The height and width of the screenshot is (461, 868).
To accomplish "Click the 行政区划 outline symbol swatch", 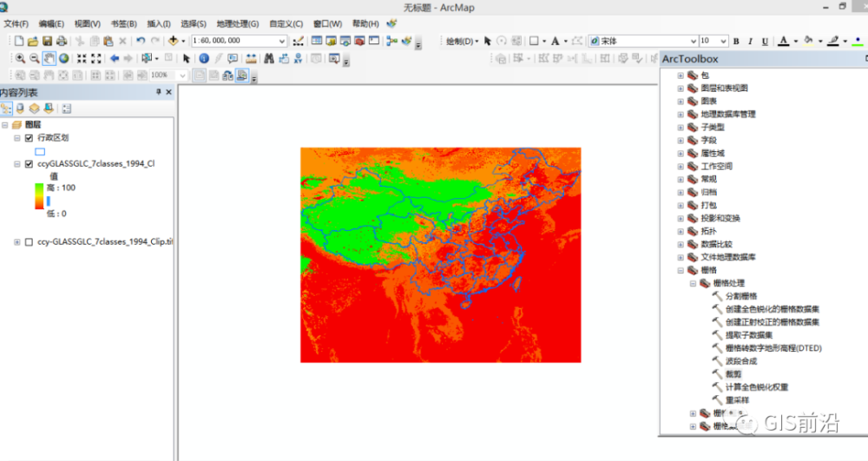I will pyautogui.click(x=40, y=152).
